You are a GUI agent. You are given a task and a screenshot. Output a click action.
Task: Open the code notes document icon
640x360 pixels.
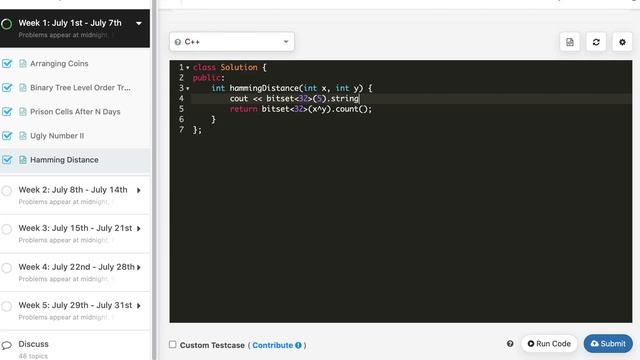[570, 42]
